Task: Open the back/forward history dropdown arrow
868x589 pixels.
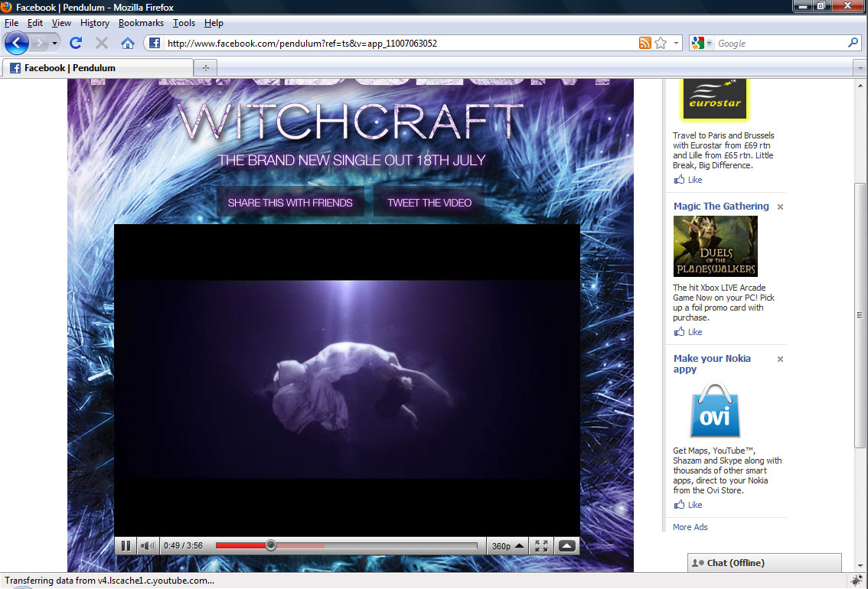Action: [54, 43]
